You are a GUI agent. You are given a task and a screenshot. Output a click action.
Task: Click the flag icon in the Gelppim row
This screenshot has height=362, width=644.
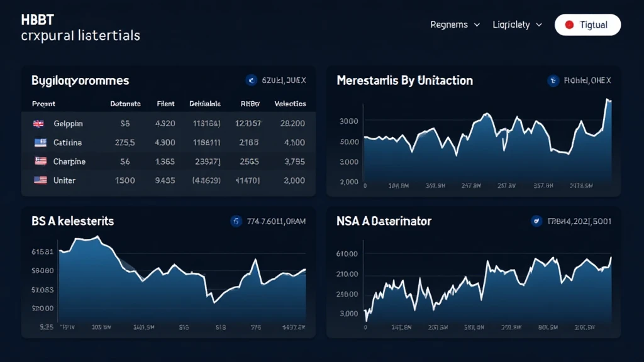38,124
